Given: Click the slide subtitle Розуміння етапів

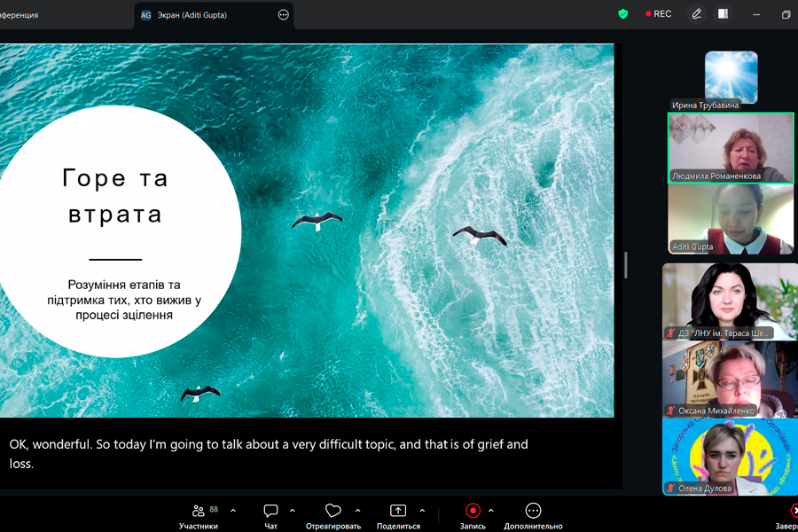Looking at the screenshot, I should click(x=124, y=300).
